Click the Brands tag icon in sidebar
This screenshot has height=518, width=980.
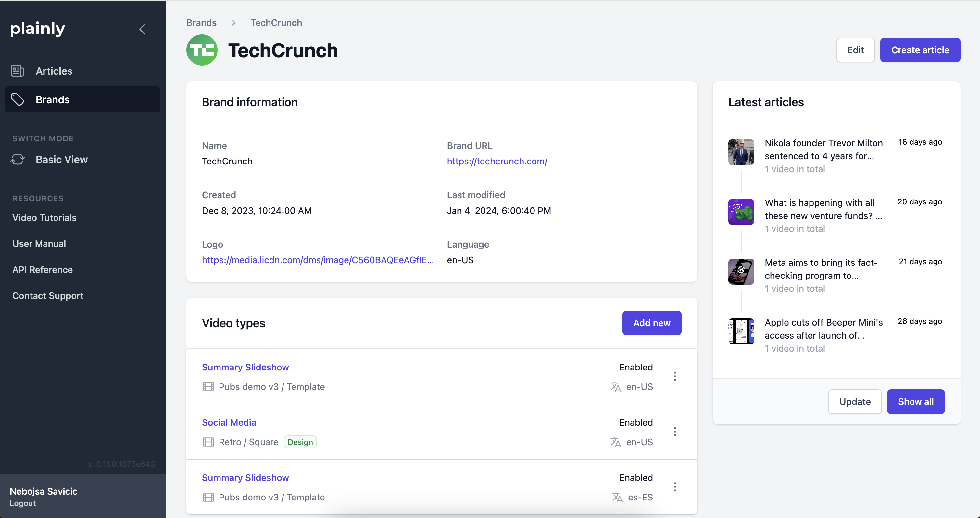tap(18, 100)
